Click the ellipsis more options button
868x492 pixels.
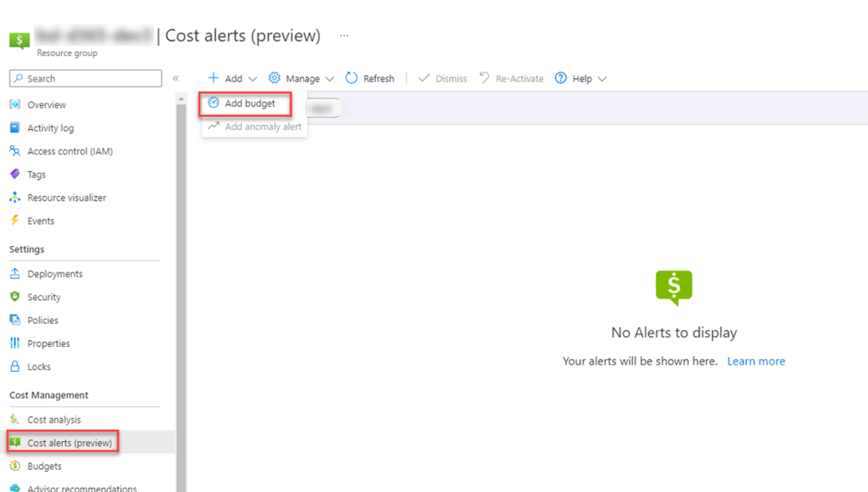pos(344,36)
